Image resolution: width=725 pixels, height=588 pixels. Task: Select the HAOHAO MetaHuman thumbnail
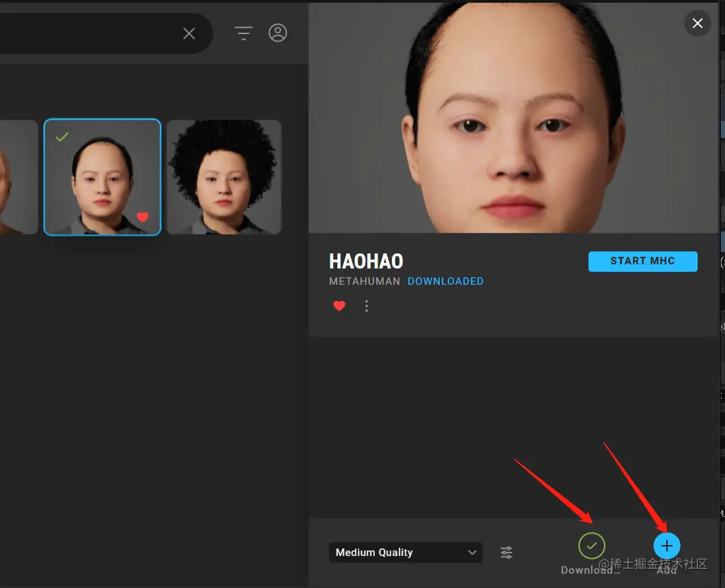pyautogui.click(x=102, y=177)
